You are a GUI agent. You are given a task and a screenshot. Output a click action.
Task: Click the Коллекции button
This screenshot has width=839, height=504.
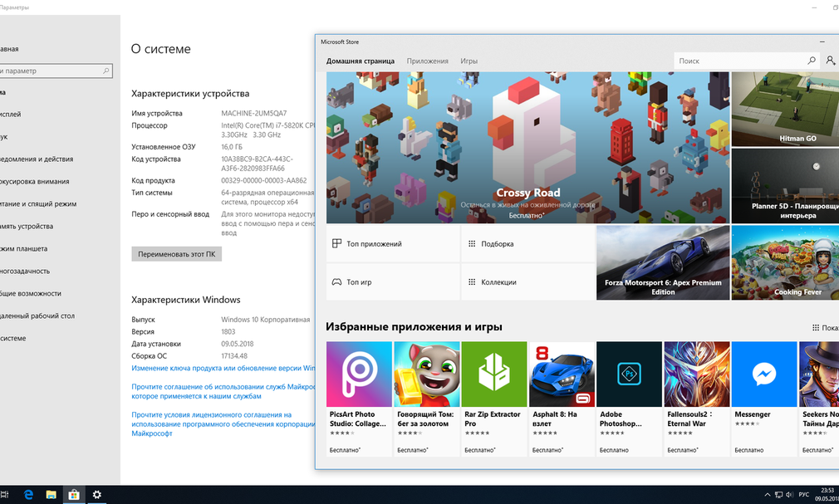pos(528,281)
